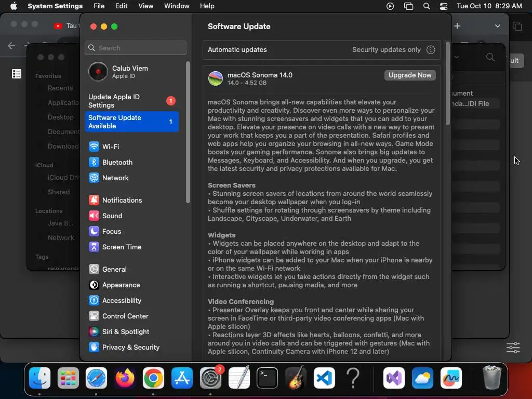This screenshot has height=399, width=532.
Task: Launch Safari from the Dock
Action: point(96,378)
